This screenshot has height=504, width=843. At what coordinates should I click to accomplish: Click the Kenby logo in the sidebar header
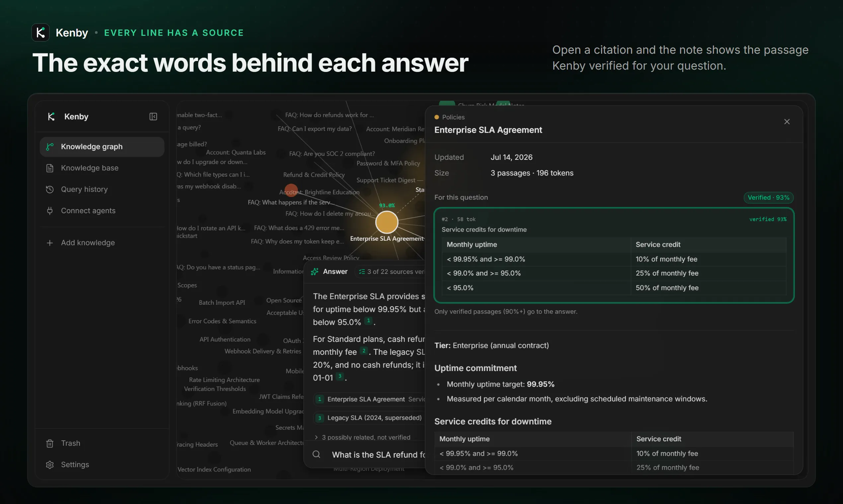(51, 116)
